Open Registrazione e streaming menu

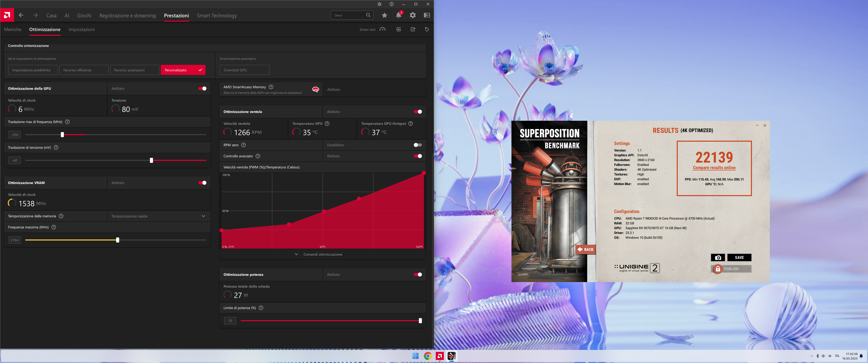[127, 15]
